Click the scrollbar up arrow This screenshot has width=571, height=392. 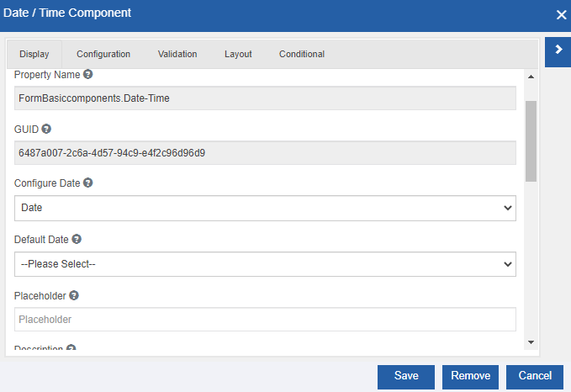click(531, 77)
